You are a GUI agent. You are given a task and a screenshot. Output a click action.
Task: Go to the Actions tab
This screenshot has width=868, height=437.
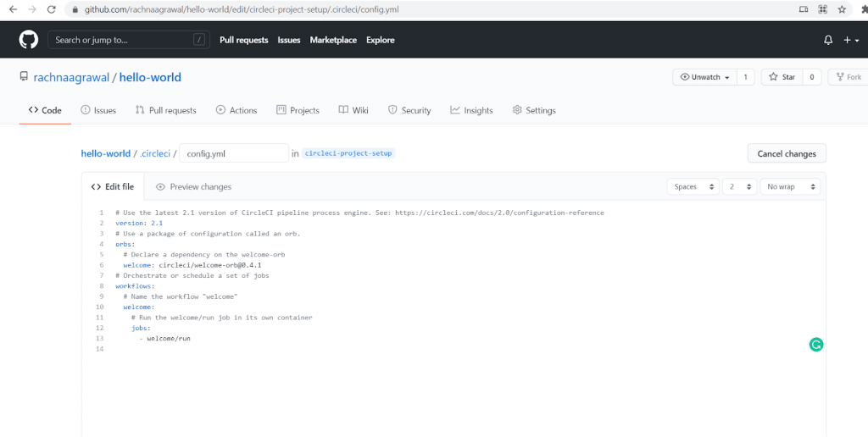click(236, 110)
